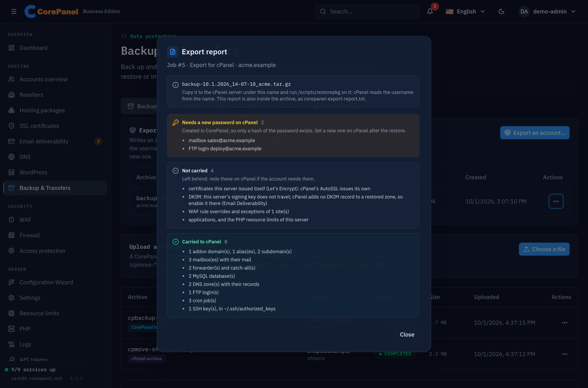This screenshot has height=388, width=588.
Task: Click the Logs sidebar icon
Action: click(x=11, y=344)
